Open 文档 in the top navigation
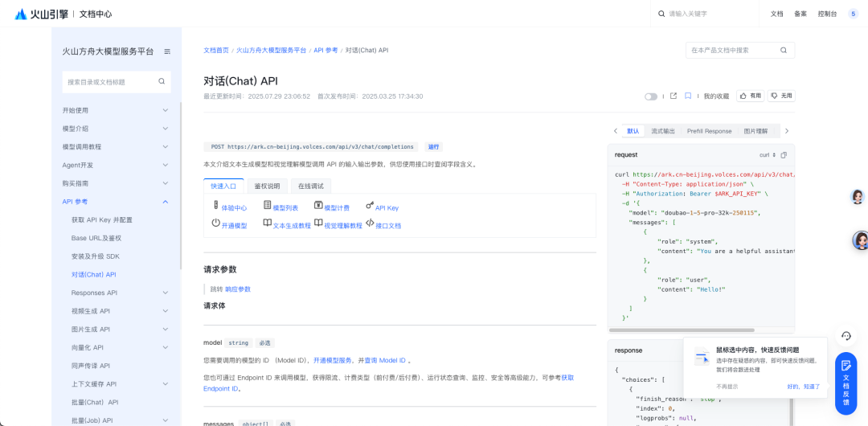Image resolution: width=868 pixels, height=426 pixels. pos(776,14)
